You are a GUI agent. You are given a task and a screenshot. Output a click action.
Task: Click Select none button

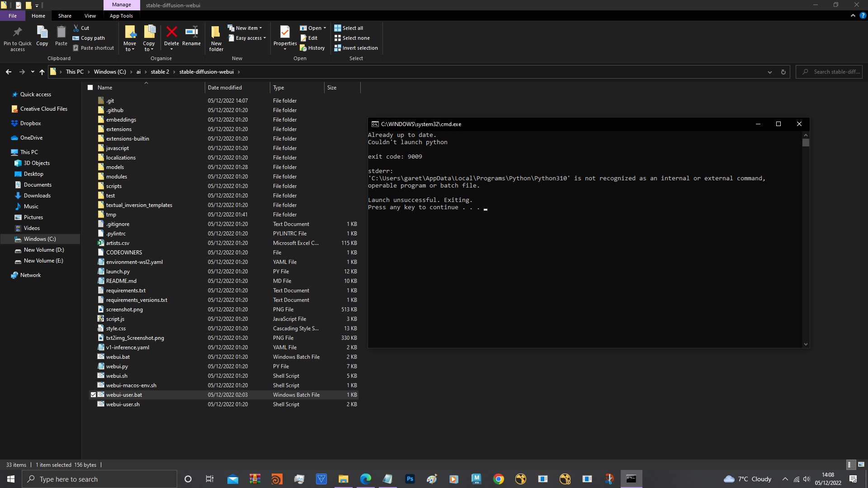point(352,38)
